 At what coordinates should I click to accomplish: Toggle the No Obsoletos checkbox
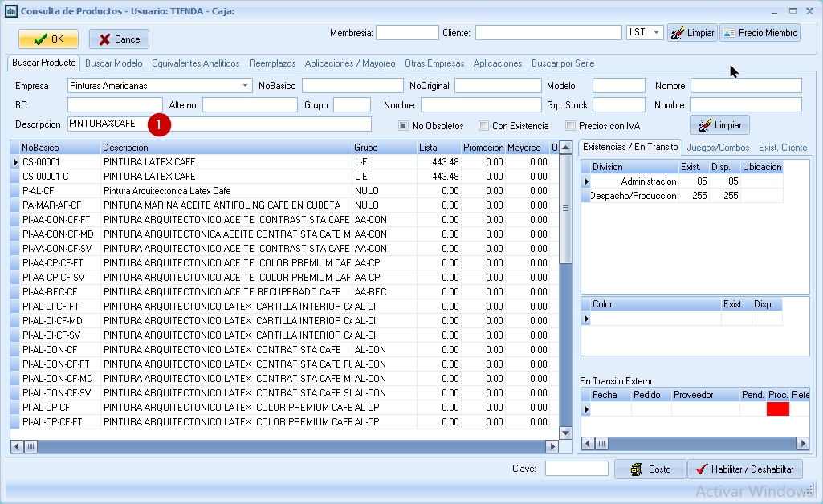(x=404, y=126)
